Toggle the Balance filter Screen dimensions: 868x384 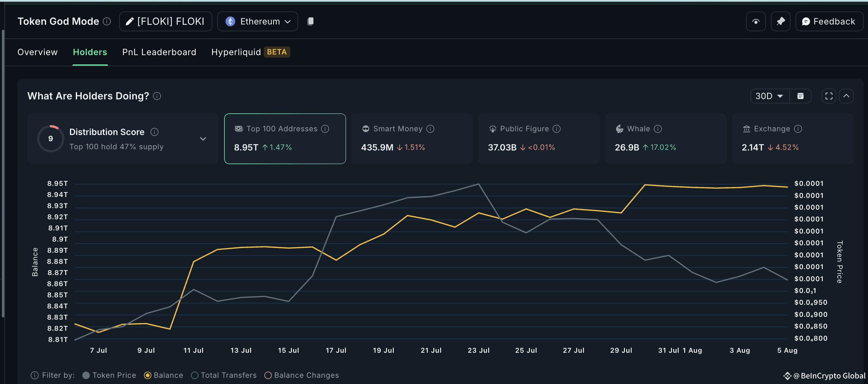163,375
